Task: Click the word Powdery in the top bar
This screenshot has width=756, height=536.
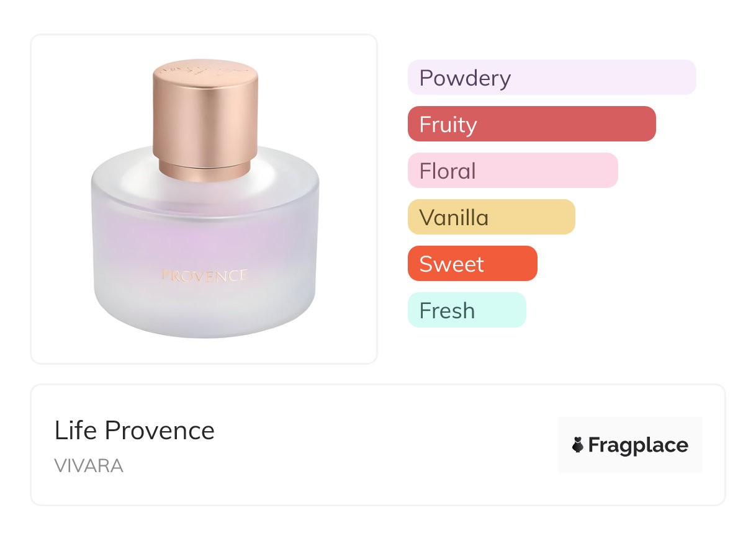Action: [465, 78]
